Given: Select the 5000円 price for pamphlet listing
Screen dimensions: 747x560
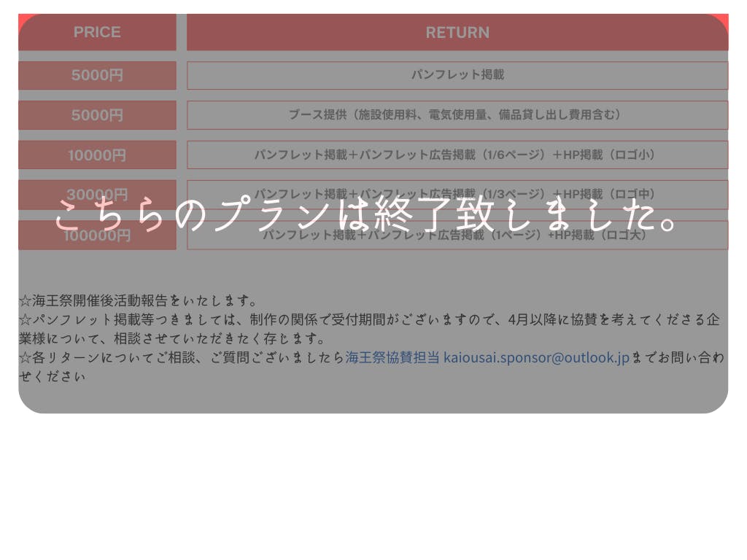Looking at the screenshot, I should point(97,75).
